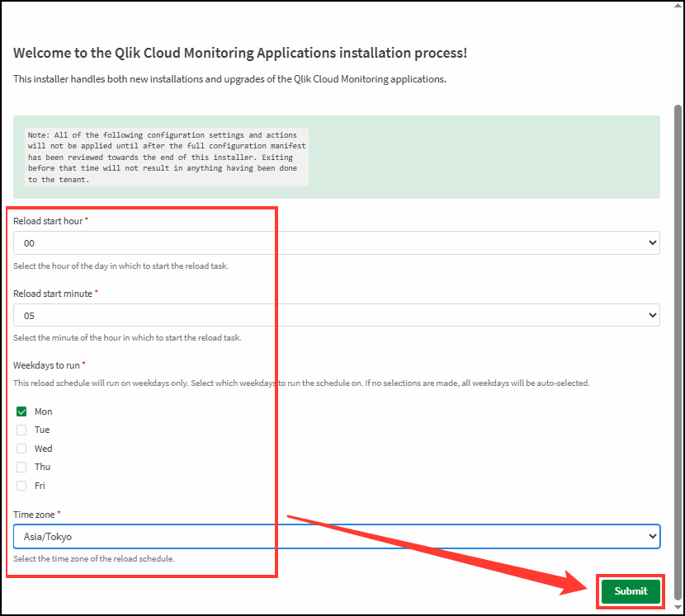This screenshot has width=685, height=616.
Task: Select the Fri weekday checkbox
Action: 22,486
